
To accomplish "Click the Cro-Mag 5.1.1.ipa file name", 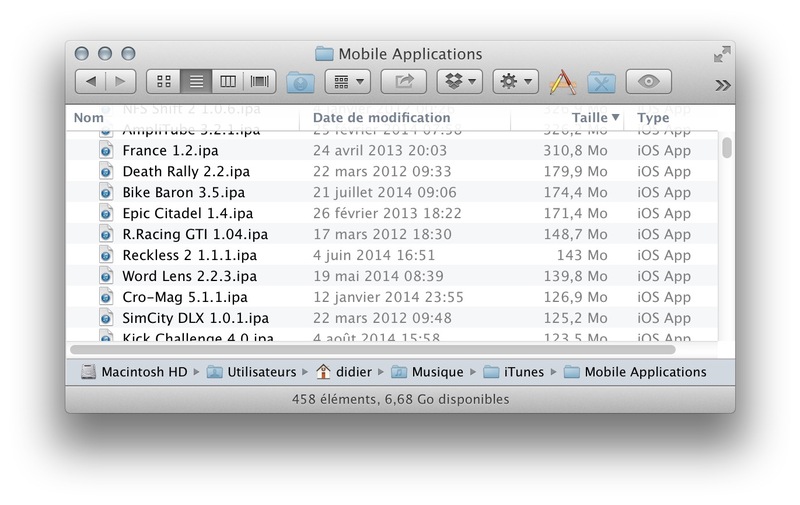I will point(185,297).
